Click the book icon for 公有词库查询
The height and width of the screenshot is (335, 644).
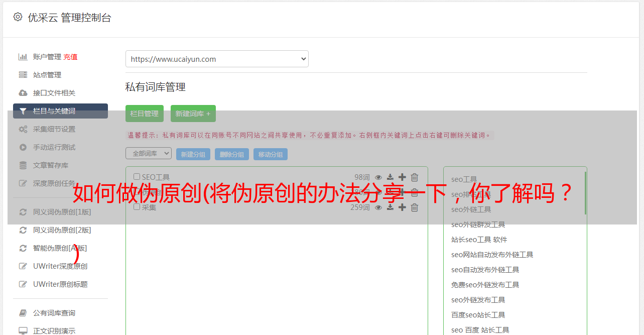coord(23,313)
